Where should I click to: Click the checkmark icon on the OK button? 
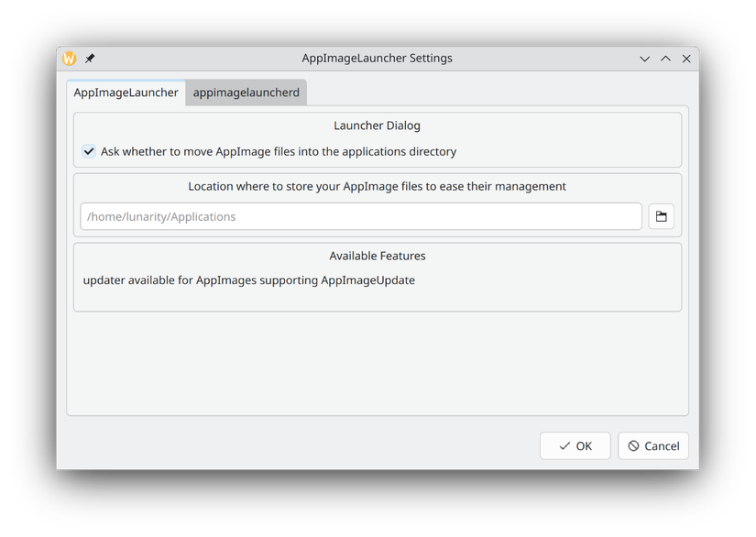point(563,445)
